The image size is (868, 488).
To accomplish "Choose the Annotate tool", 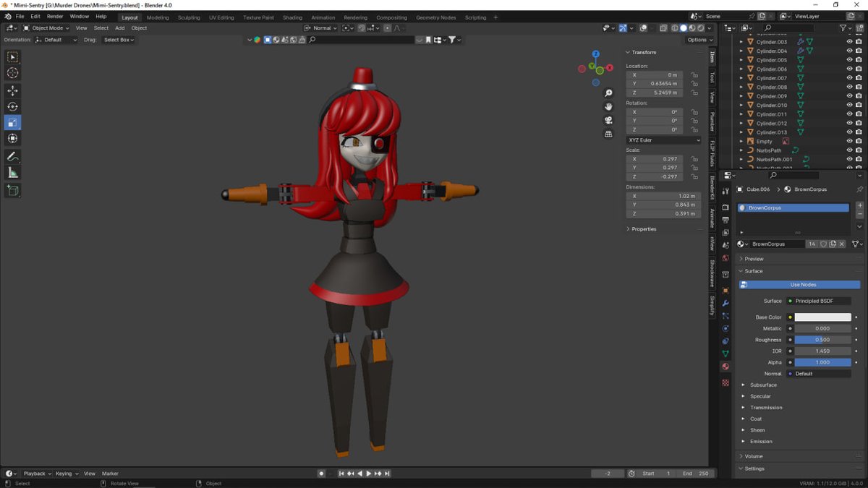I will pyautogui.click(x=13, y=156).
